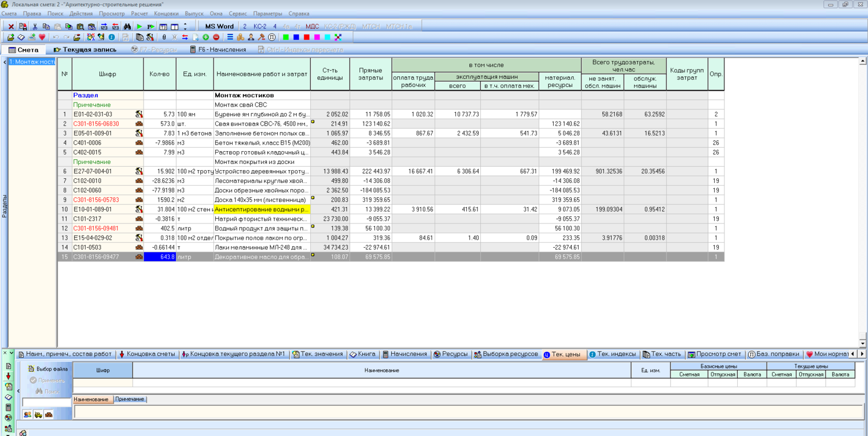Select the magenta color marker square
The width and height of the screenshot is (868, 436).
[x=317, y=37]
